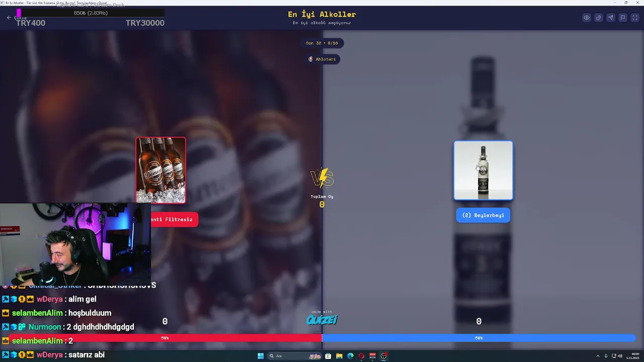Open the Windows Start menu
This screenshot has height=362, width=644.
pos(261,356)
